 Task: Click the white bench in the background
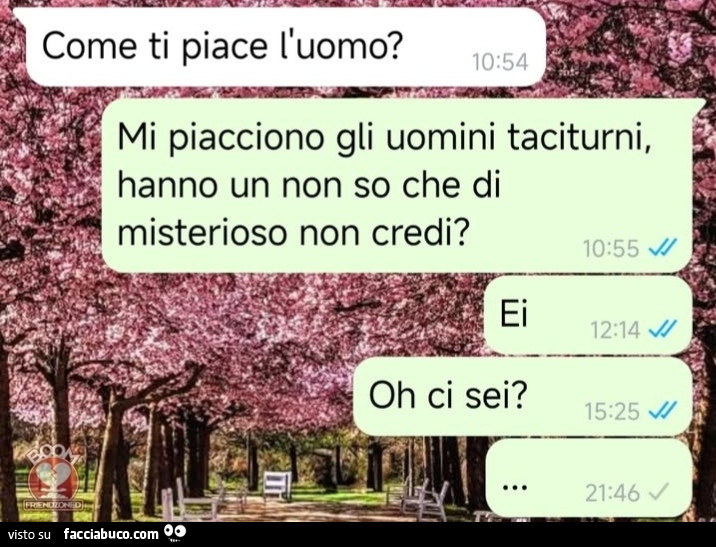coord(277,485)
